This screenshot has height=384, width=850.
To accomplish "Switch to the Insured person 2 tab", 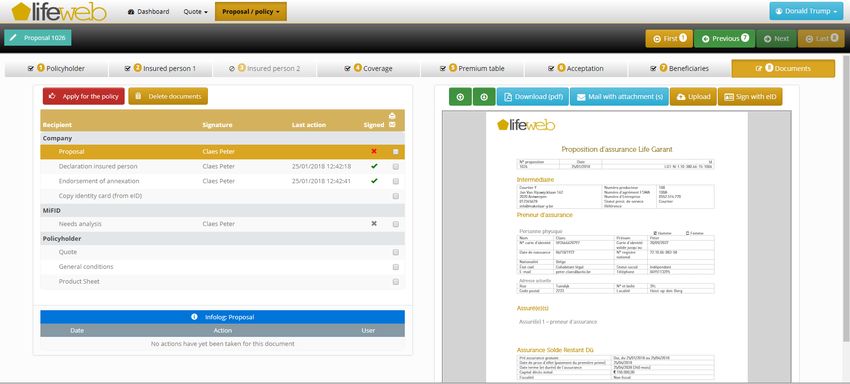I will (x=265, y=69).
